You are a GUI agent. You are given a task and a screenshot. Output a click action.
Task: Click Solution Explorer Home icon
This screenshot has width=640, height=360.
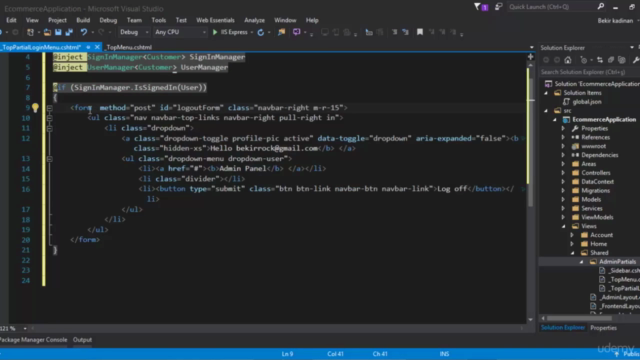point(568,60)
